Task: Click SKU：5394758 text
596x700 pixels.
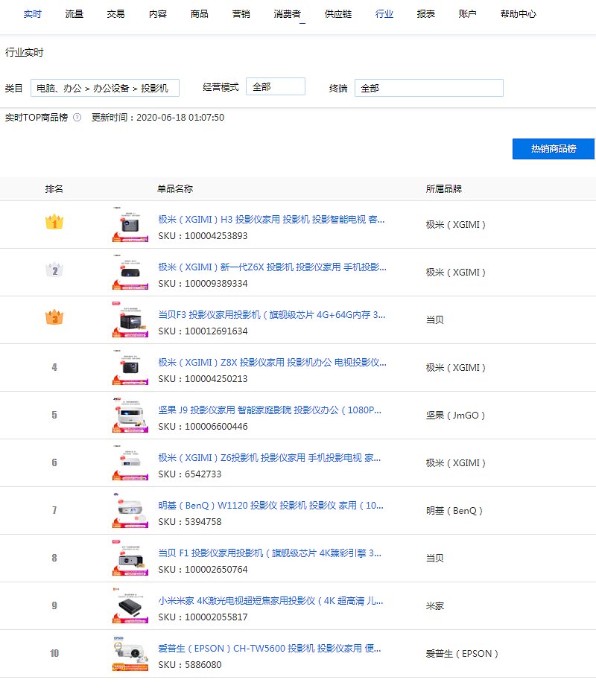Action: pyautogui.click(x=190, y=522)
